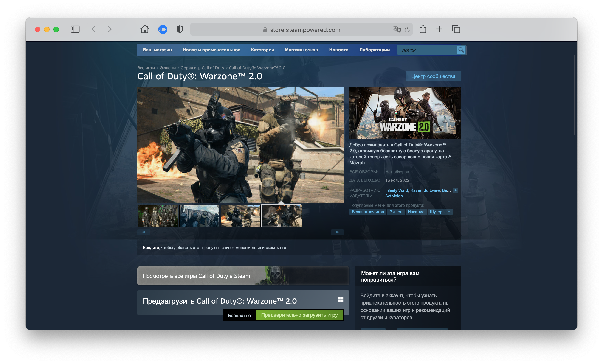
Task: Open the Новости tab
Action: [x=339, y=50]
